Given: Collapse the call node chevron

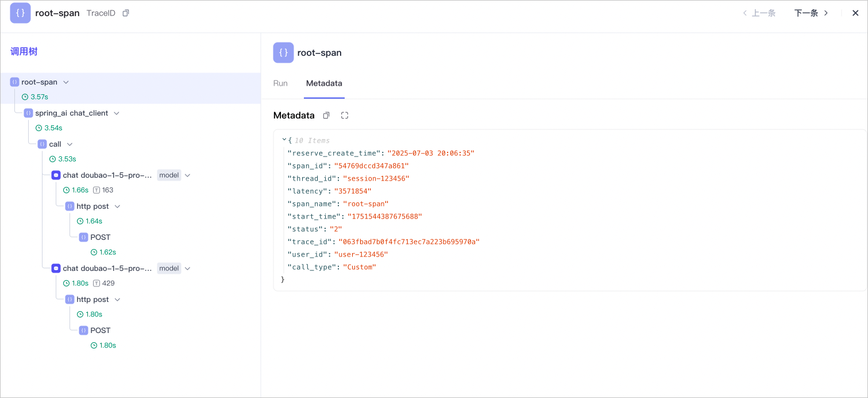Looking at the screenshot, I should pyautogui.click(x=70, y=144).
